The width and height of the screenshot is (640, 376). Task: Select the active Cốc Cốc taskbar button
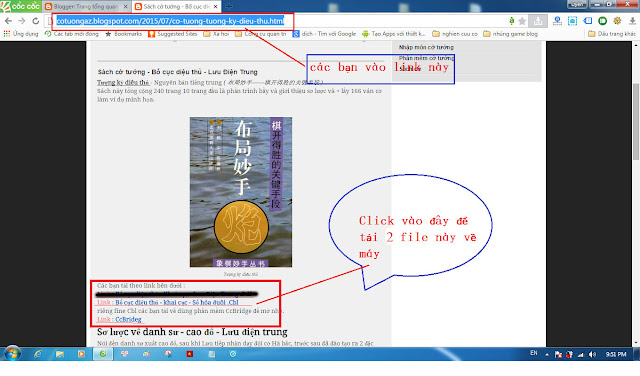[103, 354]
